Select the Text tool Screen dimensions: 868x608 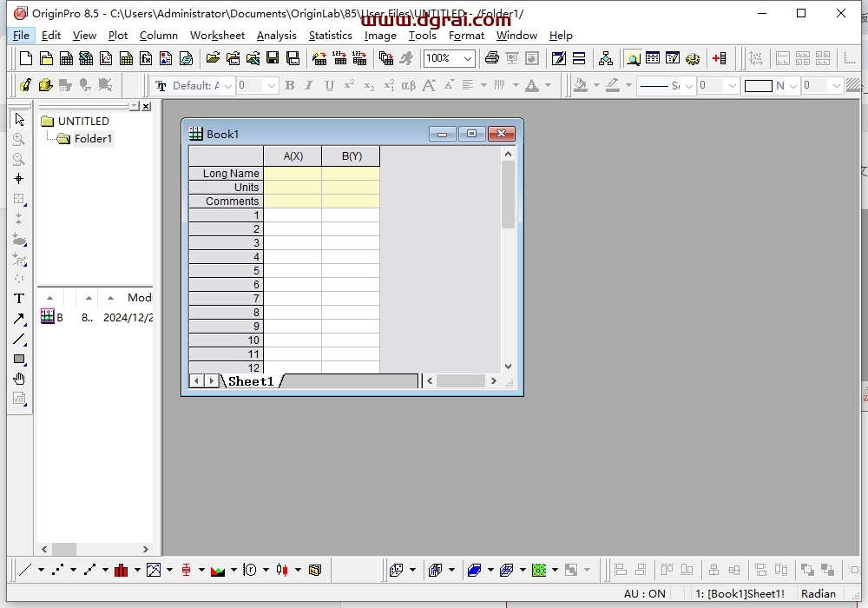(19, 299)
